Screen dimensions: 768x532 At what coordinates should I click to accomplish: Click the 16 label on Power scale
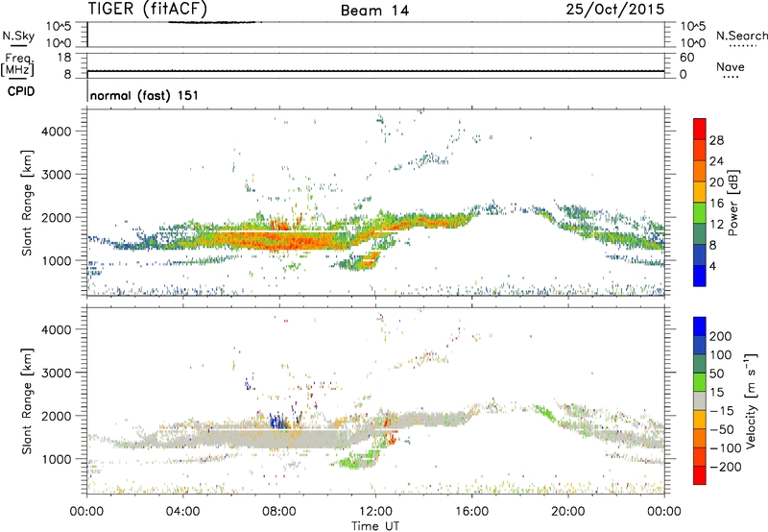pos(716,204)
